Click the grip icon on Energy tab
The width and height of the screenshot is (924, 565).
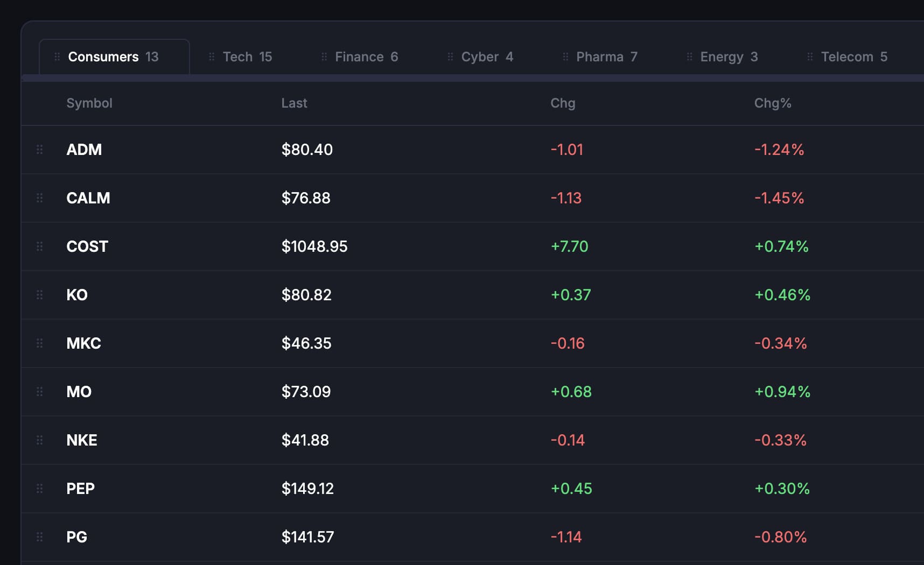coord(689,56)
